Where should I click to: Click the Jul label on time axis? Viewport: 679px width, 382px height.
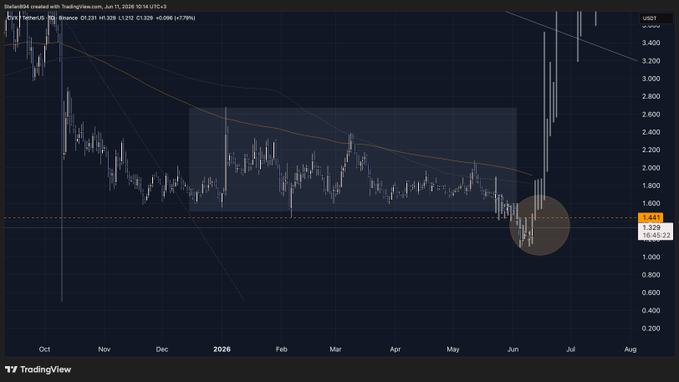click(571, 349)
